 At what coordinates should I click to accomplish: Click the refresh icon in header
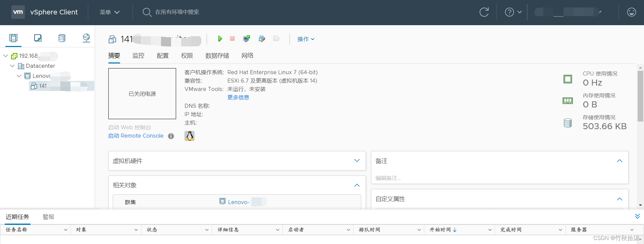pos(484,12)
